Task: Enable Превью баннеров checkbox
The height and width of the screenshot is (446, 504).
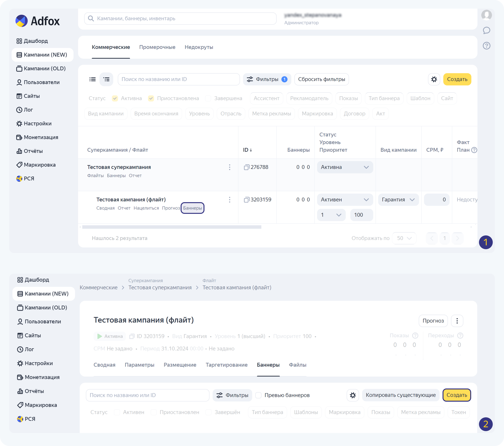Action: click(258, 395)
